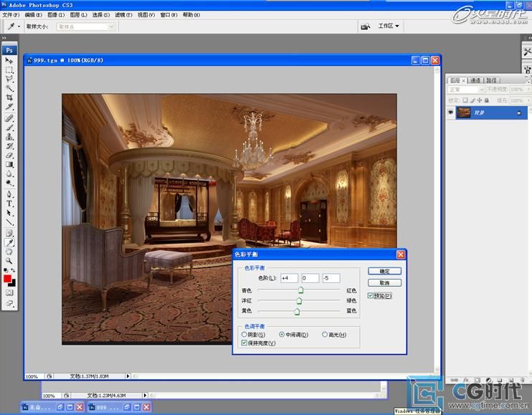Confirm Color Balance with 确定 button

pyautogui.click(x=384, y=271)
